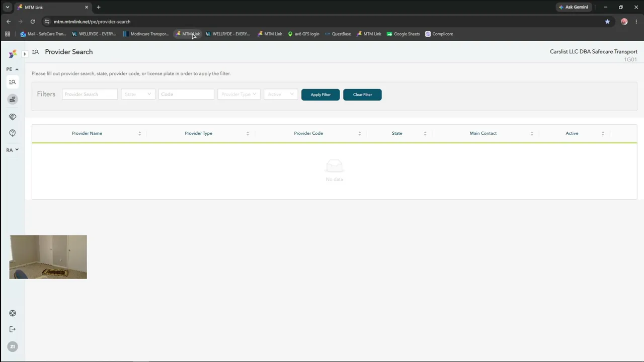This screenshot has height=362, width=644.
Task: Open the Google Sheets bookmark
Action: click(403, 34)
